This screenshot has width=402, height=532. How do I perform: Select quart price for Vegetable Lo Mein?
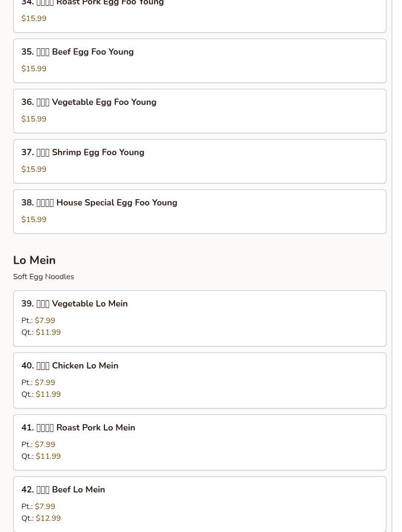[48, 332]
